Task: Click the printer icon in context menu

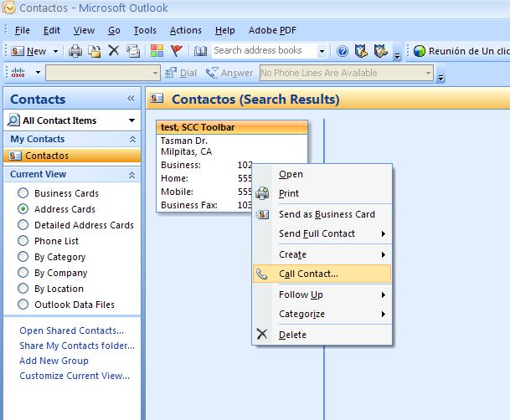Action: 262,193
